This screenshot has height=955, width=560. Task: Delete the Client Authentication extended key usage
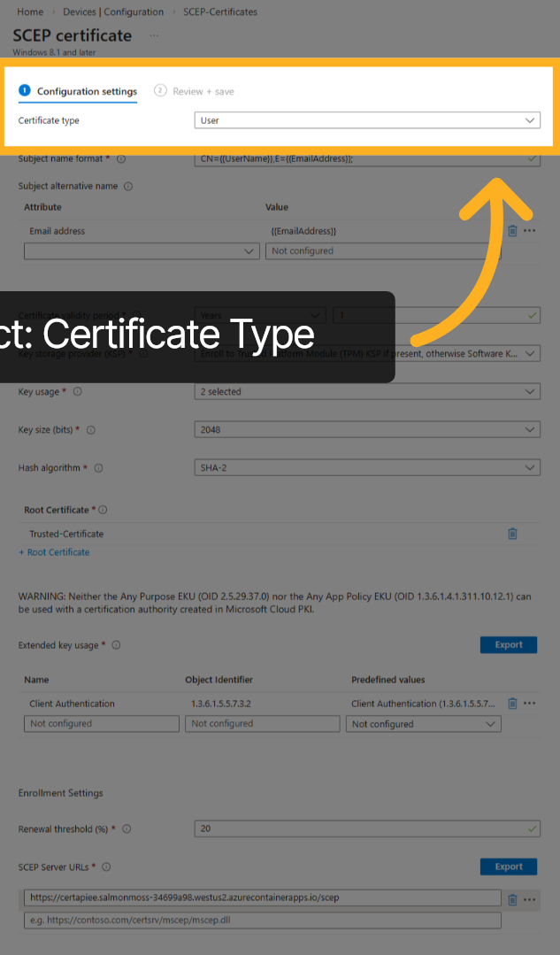[513, 703]
